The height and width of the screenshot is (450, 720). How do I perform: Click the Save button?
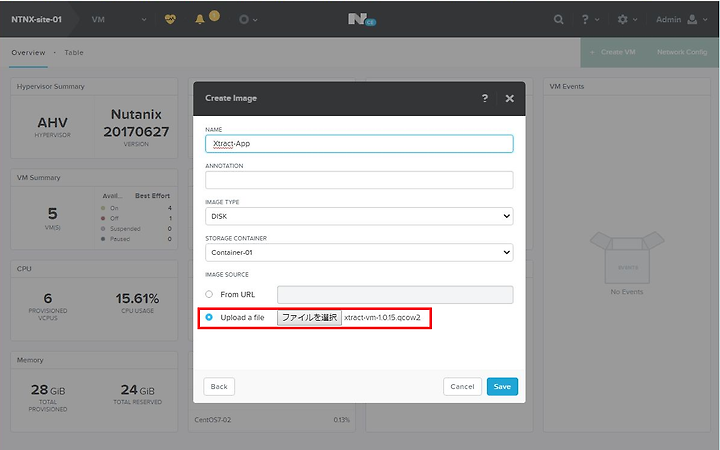[x=502, y=387]
